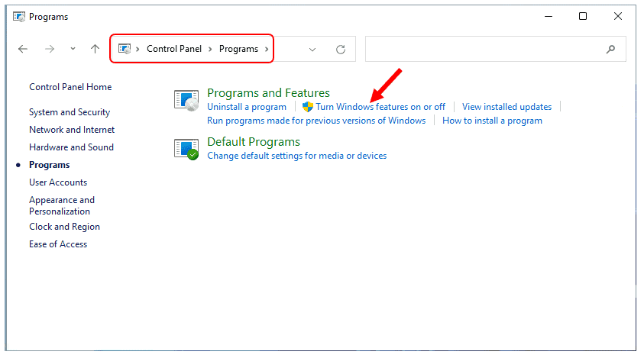Click the magnifier search icon
Screen dimensions: 644x358
(610, 50)
